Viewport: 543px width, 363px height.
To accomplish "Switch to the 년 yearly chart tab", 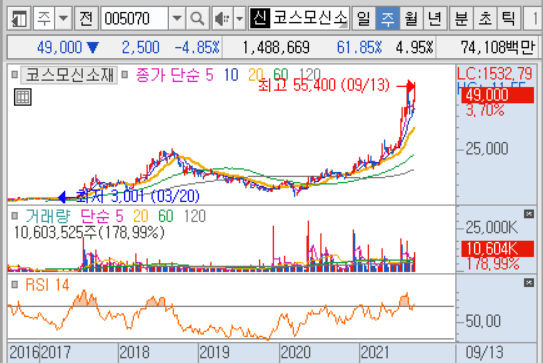I will [x=435, y=18].
